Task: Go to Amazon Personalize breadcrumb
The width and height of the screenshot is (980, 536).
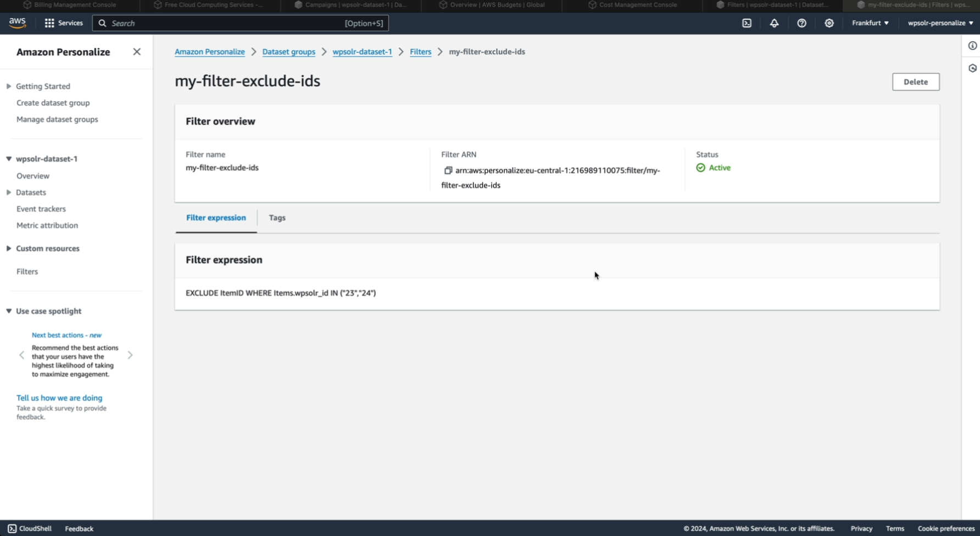Action: click(x=210, y=52)
